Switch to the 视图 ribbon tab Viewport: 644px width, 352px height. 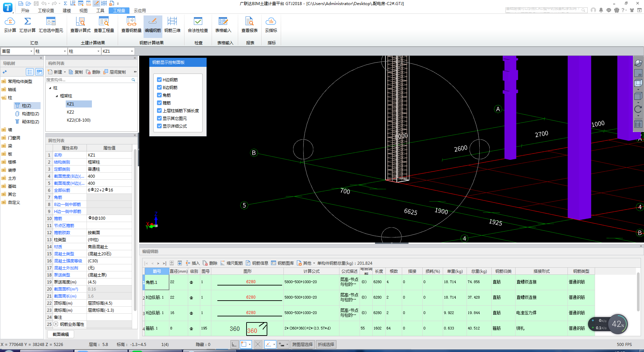(83, 10)
